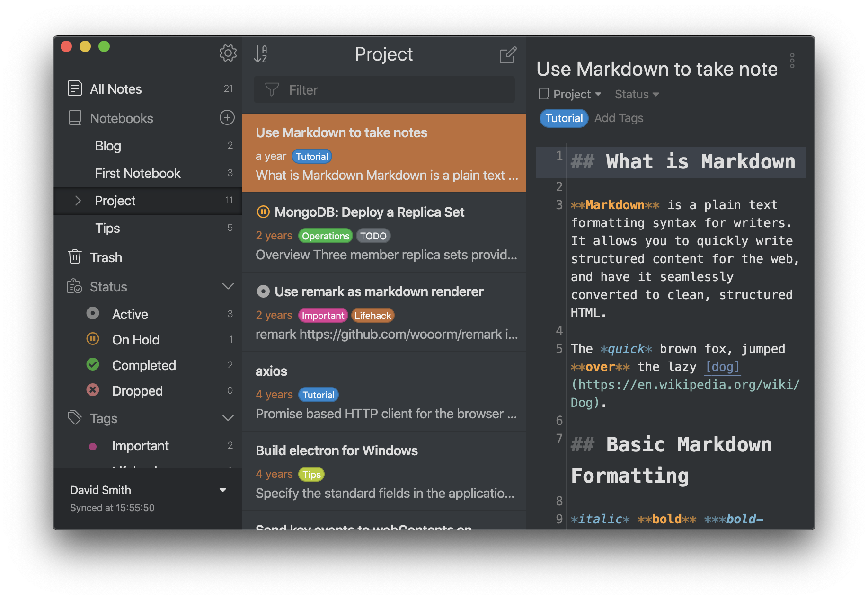This screenshot has width=868, height=600.
Task: Click the A-Z sort order icon
Action: tap(261, 54)
